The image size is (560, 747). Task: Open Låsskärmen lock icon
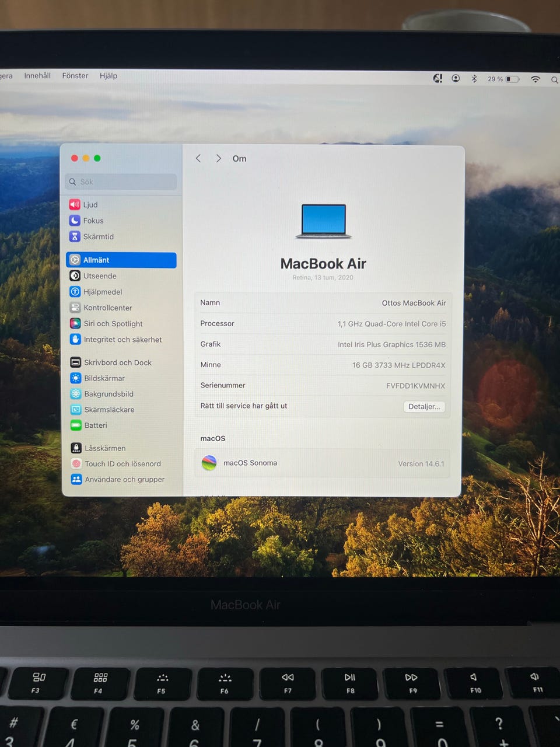[76, 448]
